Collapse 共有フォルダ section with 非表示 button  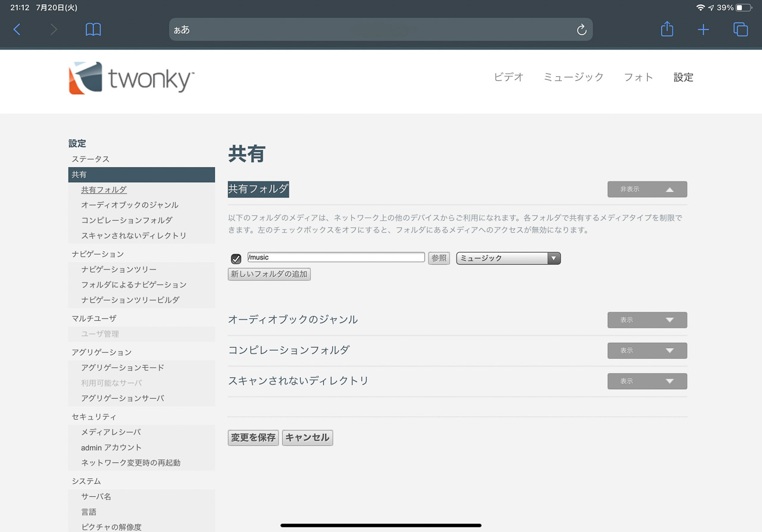[647, 189]
